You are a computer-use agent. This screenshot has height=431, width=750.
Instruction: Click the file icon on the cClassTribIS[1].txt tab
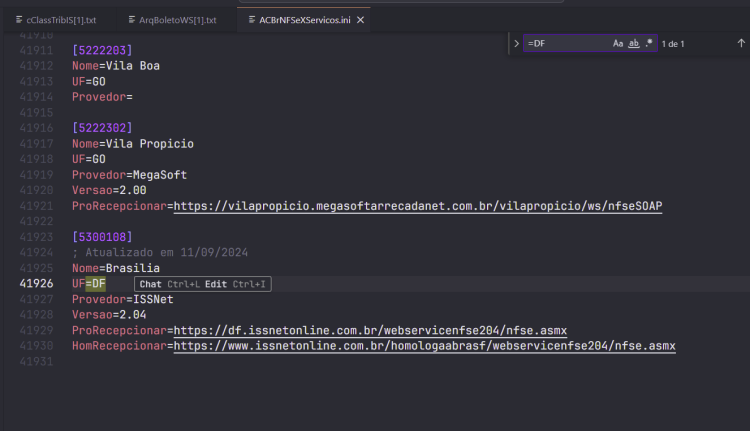(x=19, y=20)
